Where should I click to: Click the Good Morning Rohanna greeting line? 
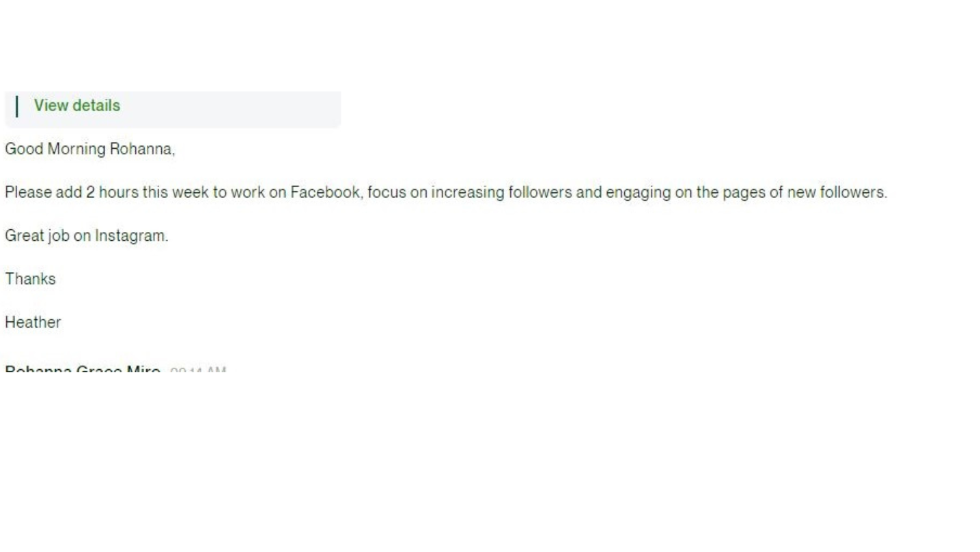pyautogui.click(x=89, y=149)
